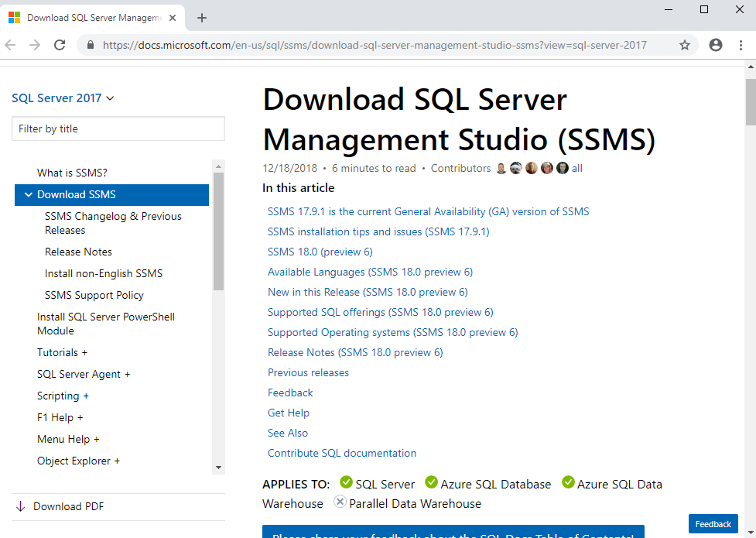Click the sidebar scrollbar up arrow

point(218,166)
